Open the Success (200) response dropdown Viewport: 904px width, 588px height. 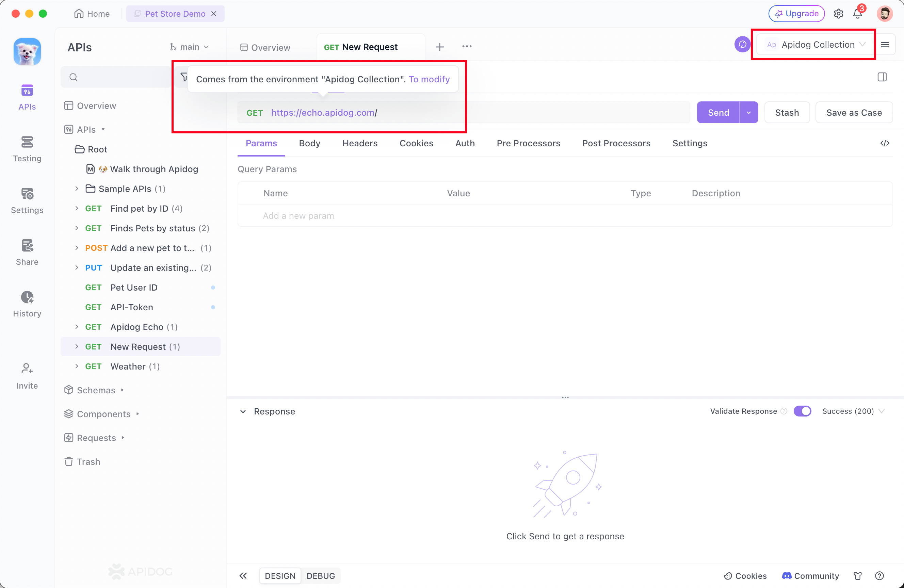click(853, 411)
